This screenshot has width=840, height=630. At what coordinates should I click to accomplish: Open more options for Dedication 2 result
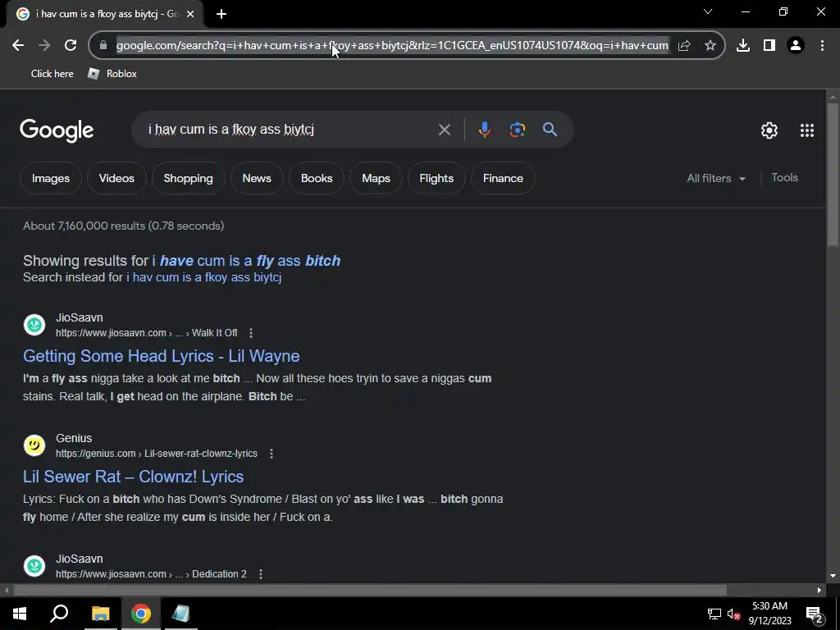260,574
